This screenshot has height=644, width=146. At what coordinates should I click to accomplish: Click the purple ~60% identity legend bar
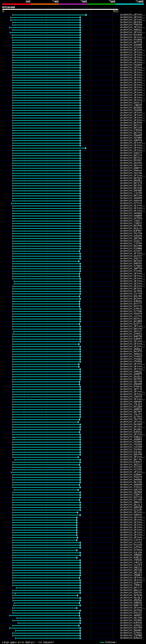coord(73,4)
